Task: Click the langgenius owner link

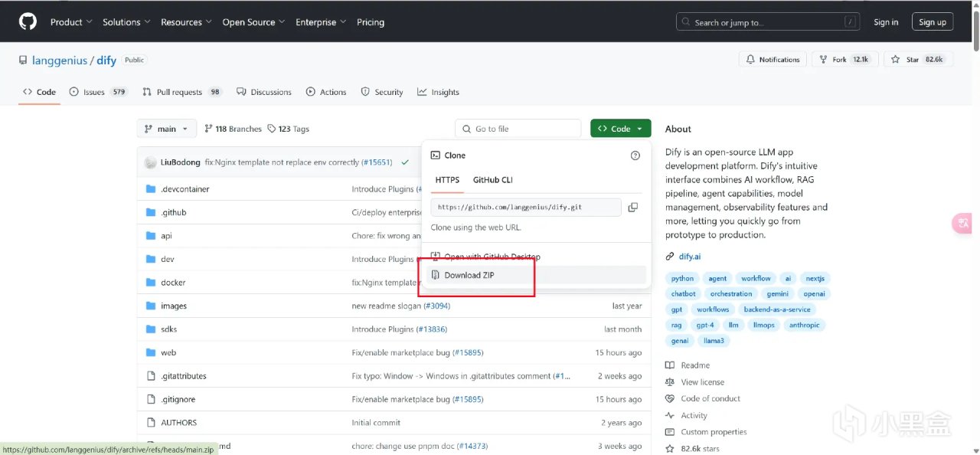Action: coord(61,60)
